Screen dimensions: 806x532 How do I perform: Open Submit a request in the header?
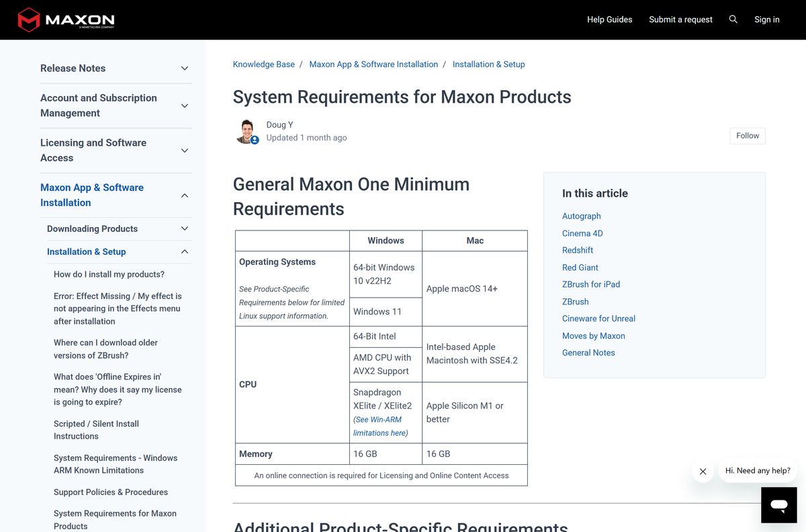[680, 19]
